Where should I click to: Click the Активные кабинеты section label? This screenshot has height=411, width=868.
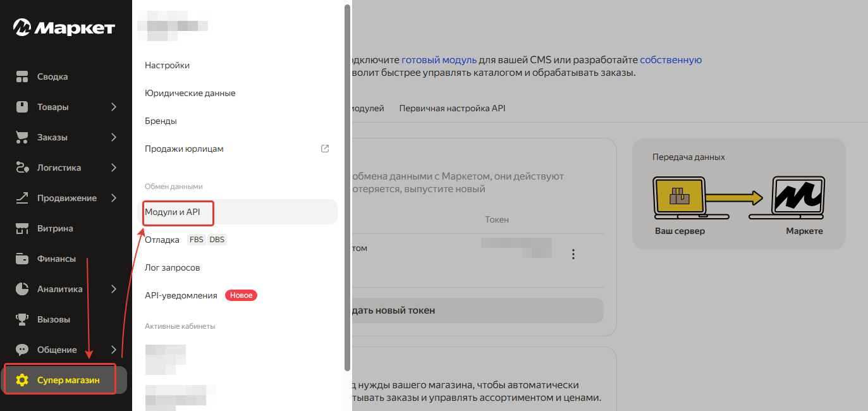point(180,326)
